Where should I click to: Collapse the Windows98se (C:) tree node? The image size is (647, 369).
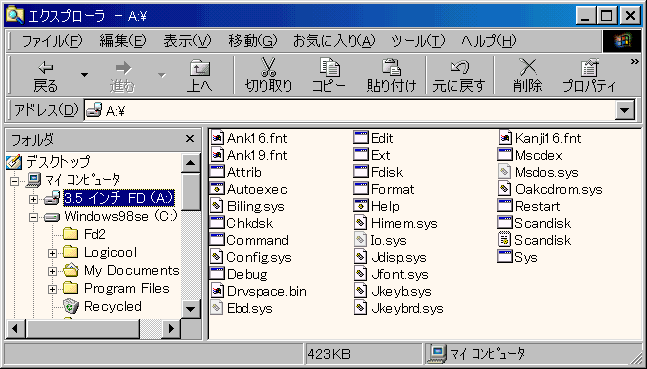point(33,217)
